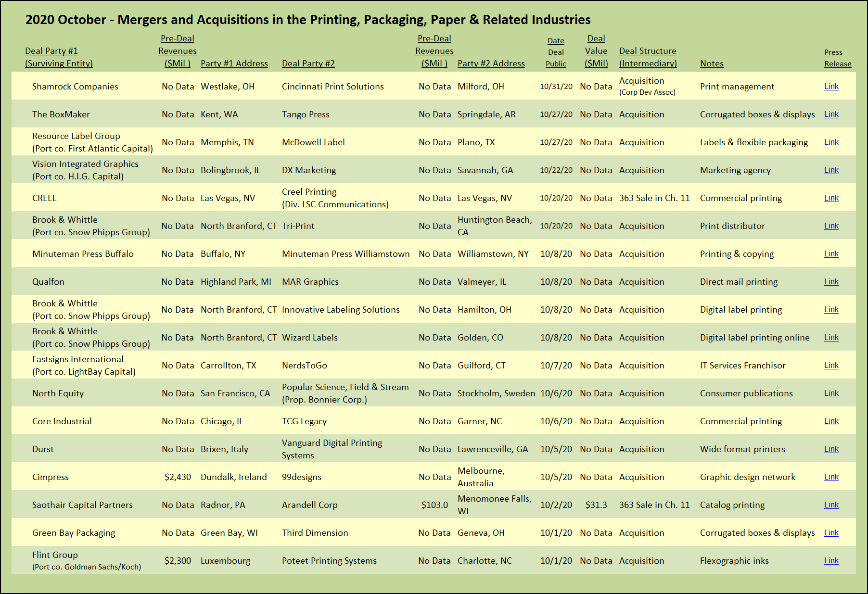Click the Press Release column header

coord(838,58)
